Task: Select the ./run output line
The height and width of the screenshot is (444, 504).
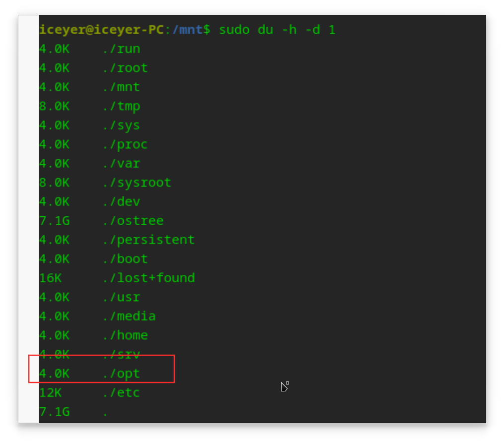Action: [90, 49]
